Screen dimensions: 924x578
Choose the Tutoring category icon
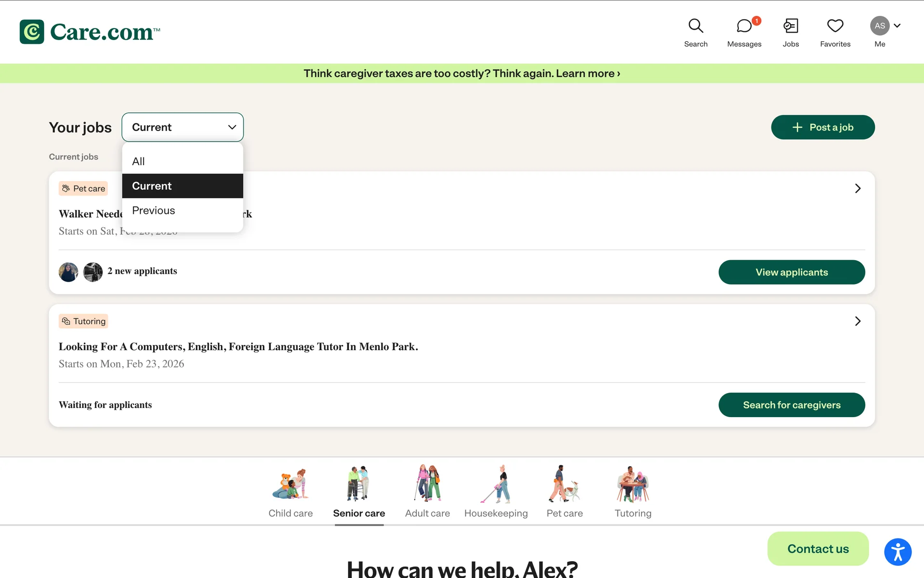pos(633,485)
